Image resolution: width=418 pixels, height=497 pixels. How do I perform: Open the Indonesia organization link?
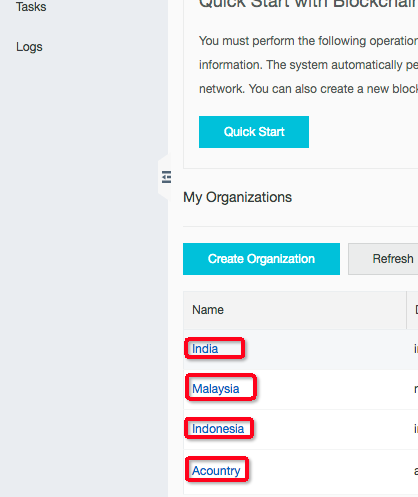218,429
